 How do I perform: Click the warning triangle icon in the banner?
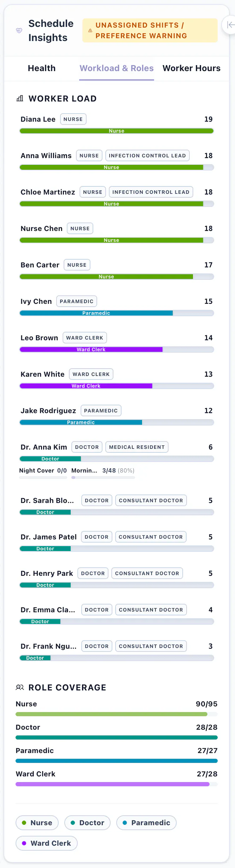90,31
